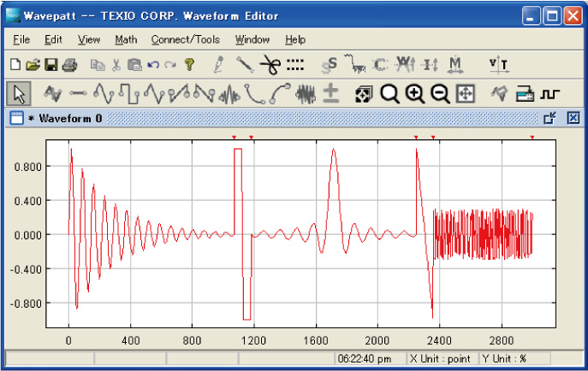Click the Waveform 0 window icon

(16, 118)
